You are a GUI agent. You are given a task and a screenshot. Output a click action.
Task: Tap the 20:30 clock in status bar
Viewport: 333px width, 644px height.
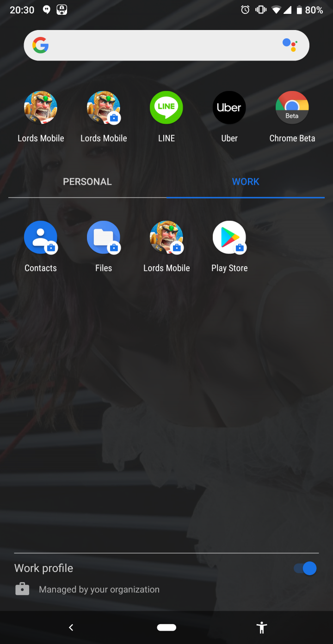pyautogui.click(x=22, y=10)
